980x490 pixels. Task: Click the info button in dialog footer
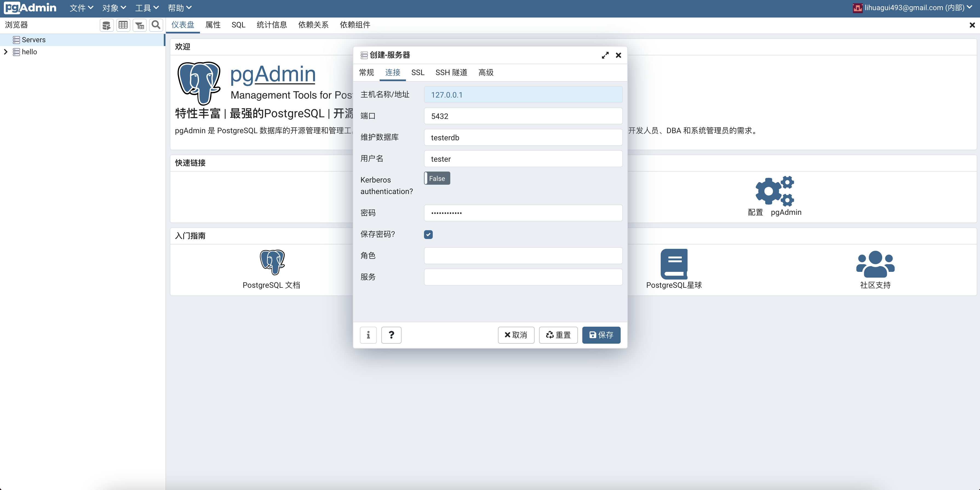click(368, 335)
